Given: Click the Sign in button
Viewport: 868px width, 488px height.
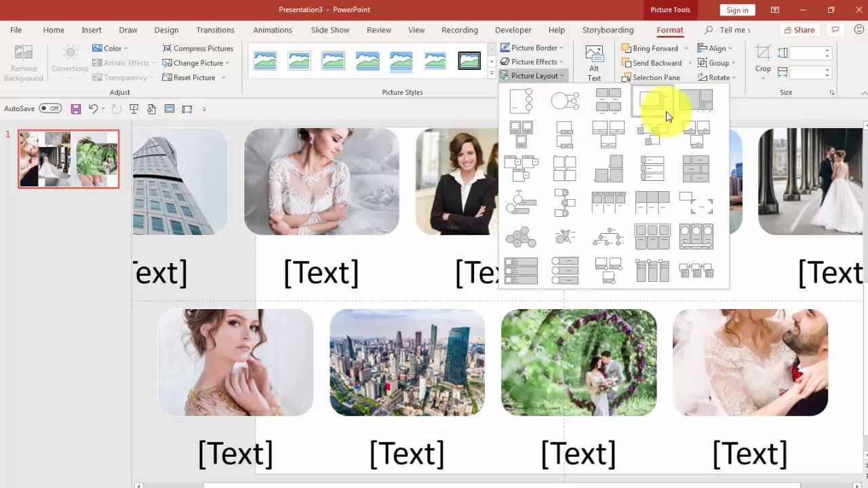Looking at the screenshot, I should pos(737,10).
